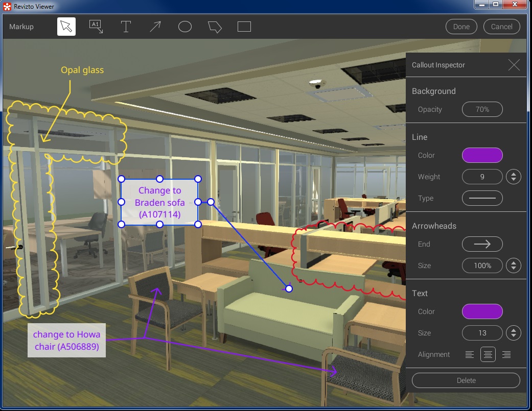Screen dimensions: 532x411
Task: Select the 'change to Howa chair' callout
Action: tap(66, 340)
